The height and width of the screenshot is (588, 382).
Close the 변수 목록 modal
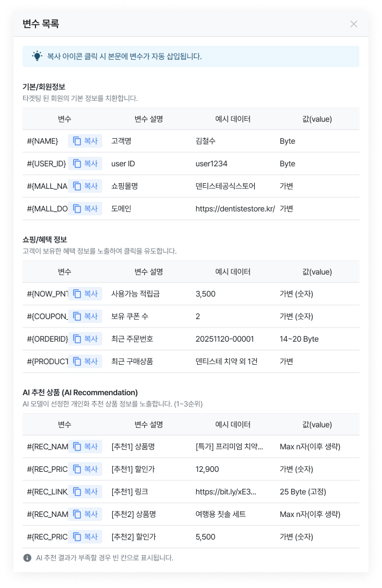[354, 24]
